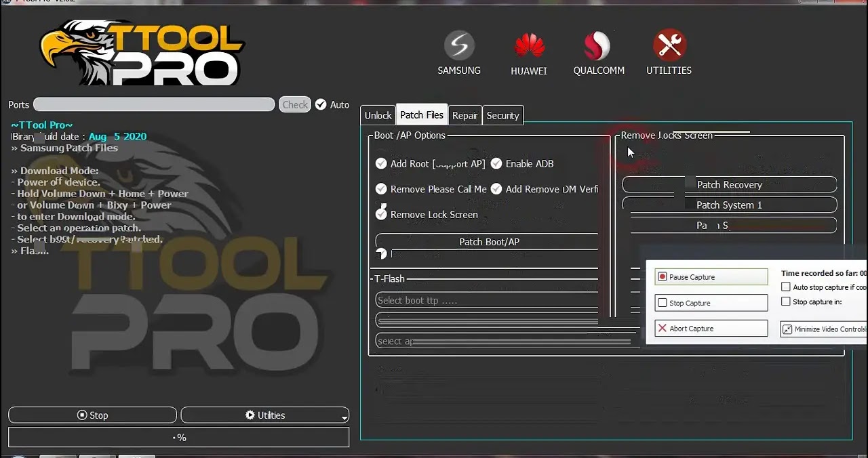Toggle Add Root [Support AP] checkbox
This screenshot has height=458, width=868.
381,163
